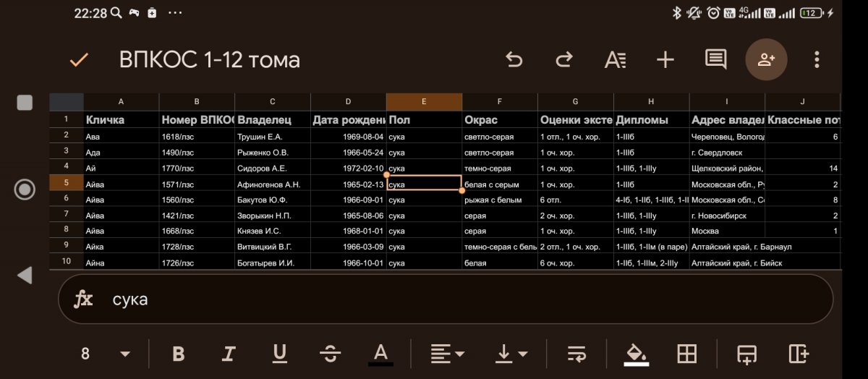
Task: Tap the fx function icon
Action: click(84, 299)
